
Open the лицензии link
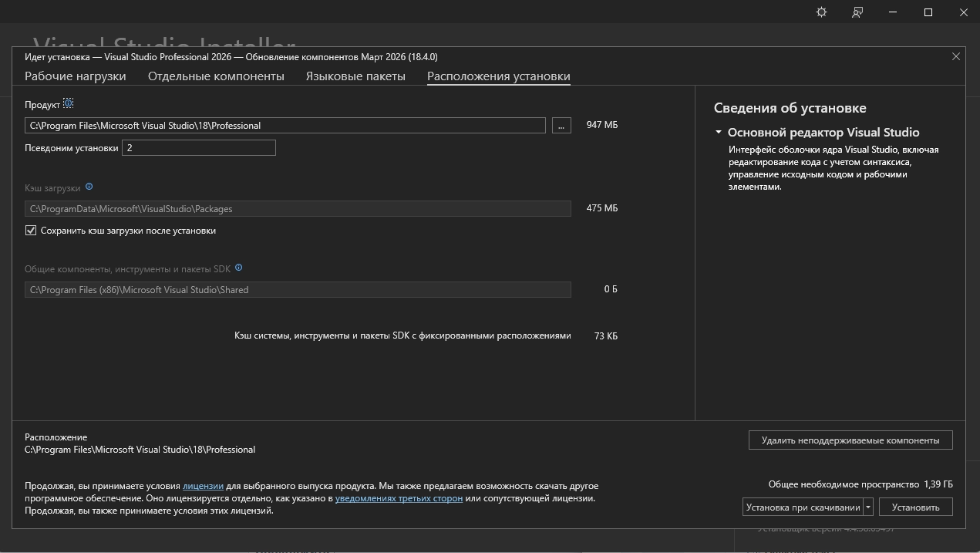pyautogui.click(x=203, y=486)
